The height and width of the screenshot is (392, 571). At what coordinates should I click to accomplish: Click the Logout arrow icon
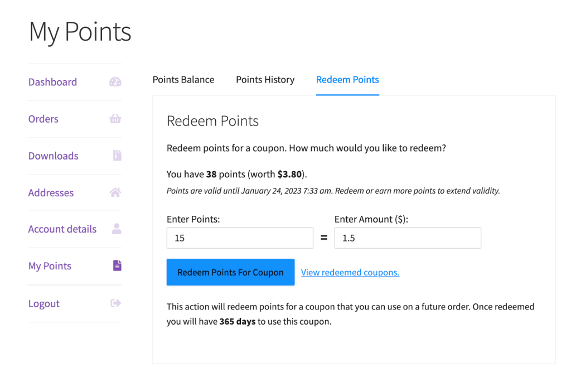pos(115,303)
